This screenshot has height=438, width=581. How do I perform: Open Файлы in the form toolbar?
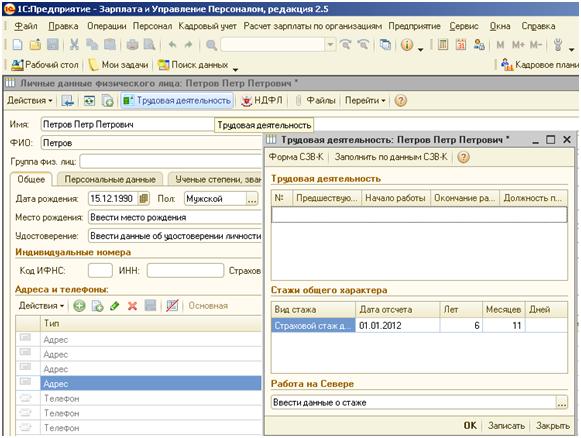click(x=316, y=100)
